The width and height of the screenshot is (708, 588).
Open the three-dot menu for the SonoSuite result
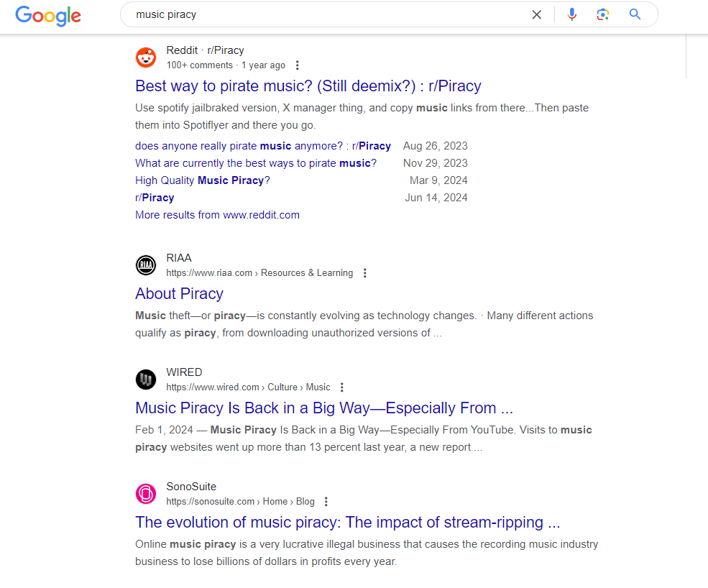click(326, 502)
